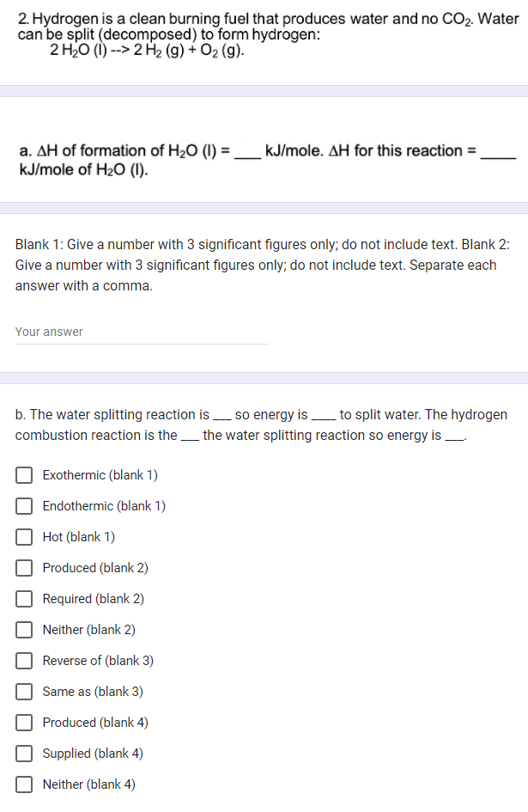The image size is (528, 812).
Task: Select Reverse of (blank 3) checkbox
Action: click(24, 660)
